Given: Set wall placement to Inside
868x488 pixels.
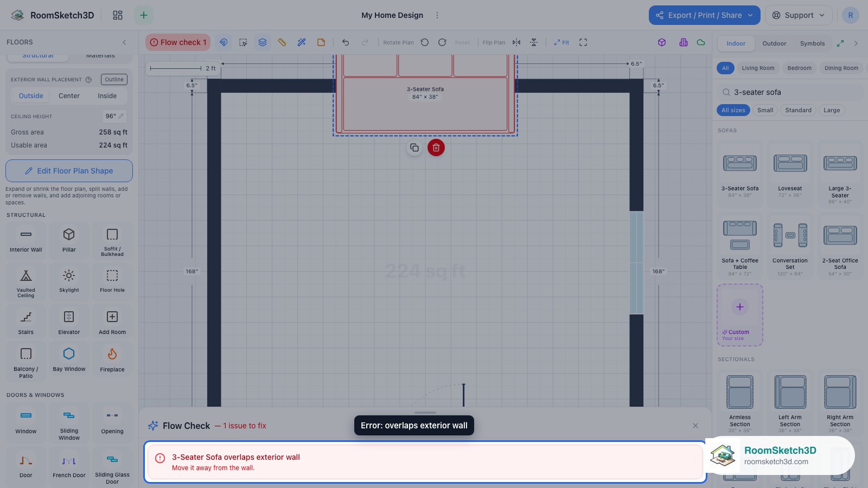Looking at the screenshot, I should (x=107, y=96).
